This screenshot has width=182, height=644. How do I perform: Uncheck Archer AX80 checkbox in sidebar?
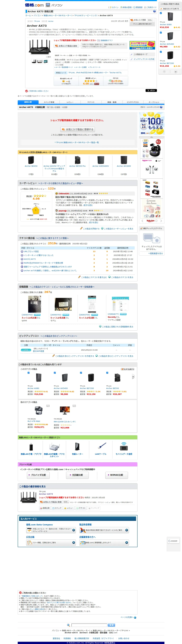coord(161,13)
